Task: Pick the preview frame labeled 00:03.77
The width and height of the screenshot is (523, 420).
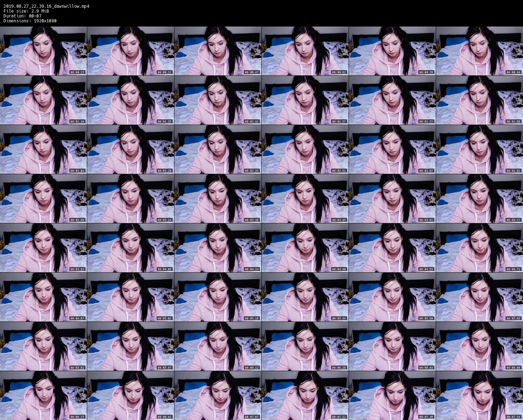Action: [479, 199]
